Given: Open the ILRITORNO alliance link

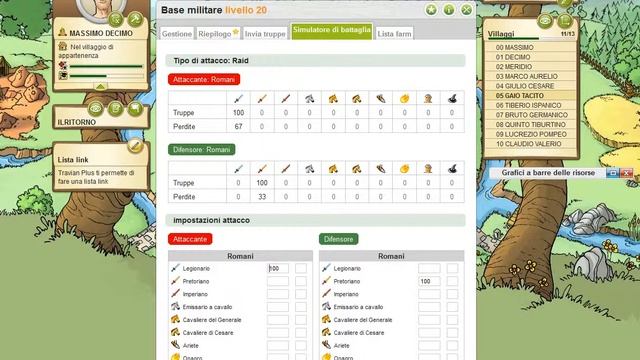Looking at the screenshot, I should (77, 122).
